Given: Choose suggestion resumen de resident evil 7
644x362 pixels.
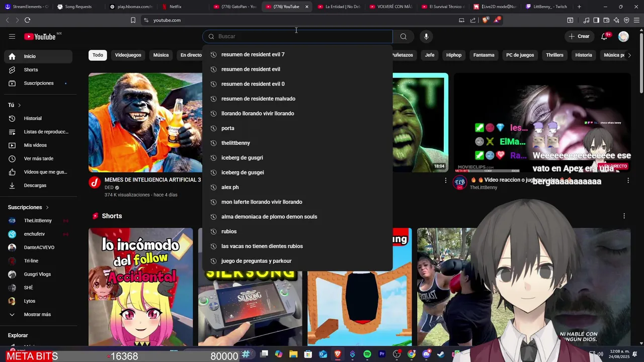Looking at the screenshot, I should pyautogui.click(x=297, y=54).
